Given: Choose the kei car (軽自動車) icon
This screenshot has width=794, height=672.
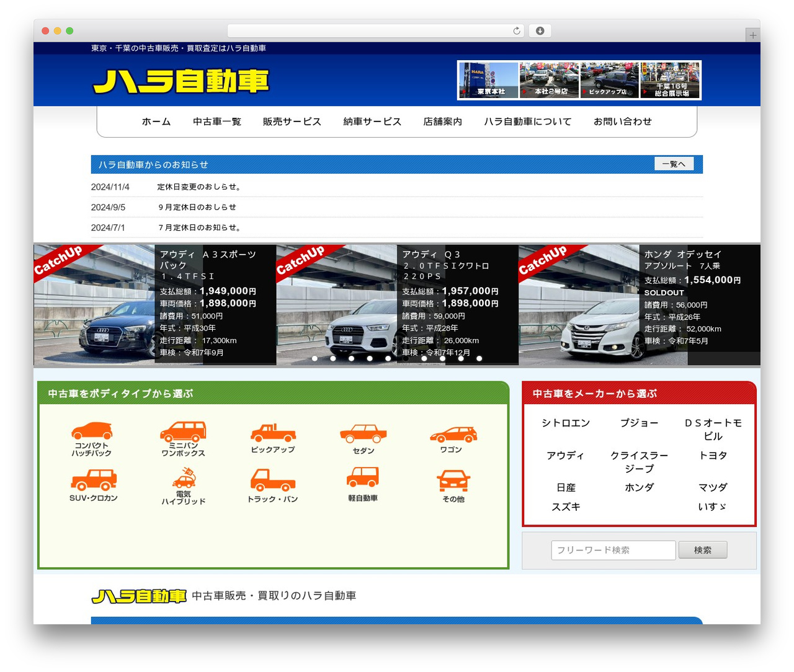Looking at the screenshot, I should (x=363, y=484).
